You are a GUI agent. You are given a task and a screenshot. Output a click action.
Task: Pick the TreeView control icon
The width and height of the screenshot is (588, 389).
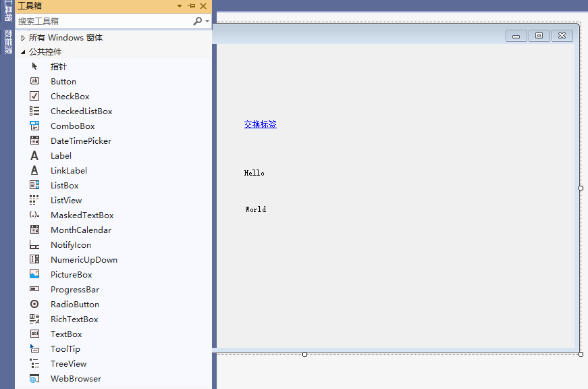(x=34, y=363)
